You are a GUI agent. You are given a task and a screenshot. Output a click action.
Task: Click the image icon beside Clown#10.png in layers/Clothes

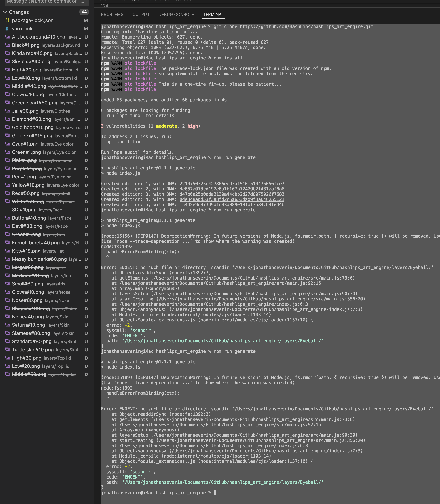7,94
